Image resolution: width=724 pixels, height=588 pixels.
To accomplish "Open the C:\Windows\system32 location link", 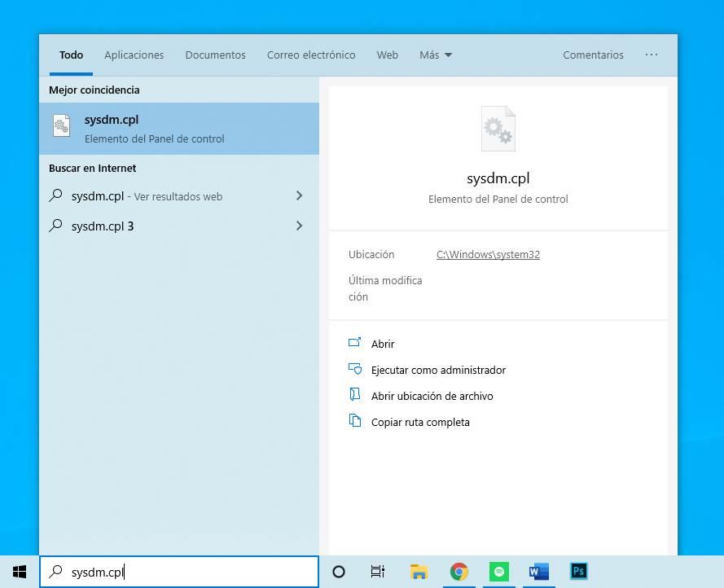I will coord(488,255).
